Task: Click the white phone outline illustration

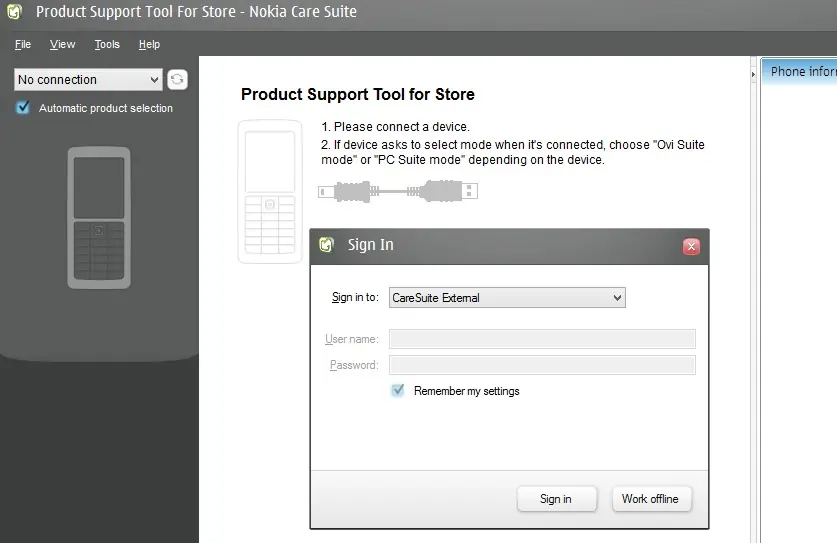Action: pos(270,191)
